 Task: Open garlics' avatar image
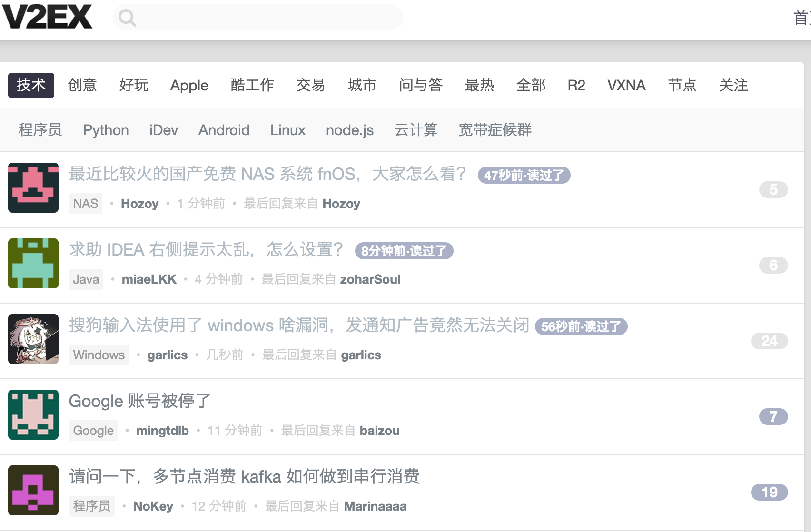[33, 339]
